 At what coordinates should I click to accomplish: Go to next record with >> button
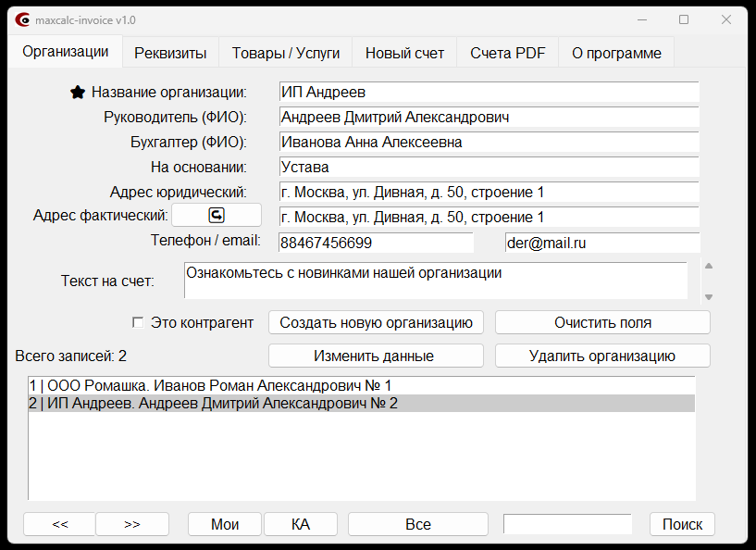(x=132, y=524)
